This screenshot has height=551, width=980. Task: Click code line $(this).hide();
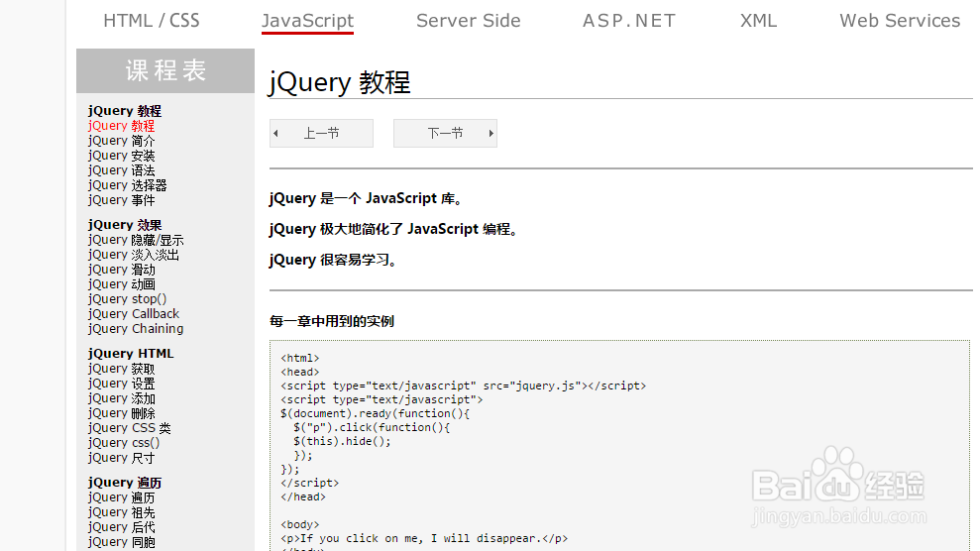point(343,441)
